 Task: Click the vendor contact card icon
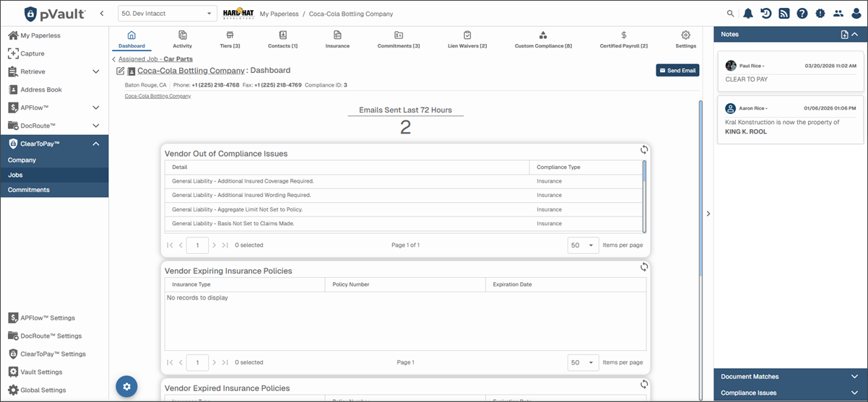click(131, 71)
